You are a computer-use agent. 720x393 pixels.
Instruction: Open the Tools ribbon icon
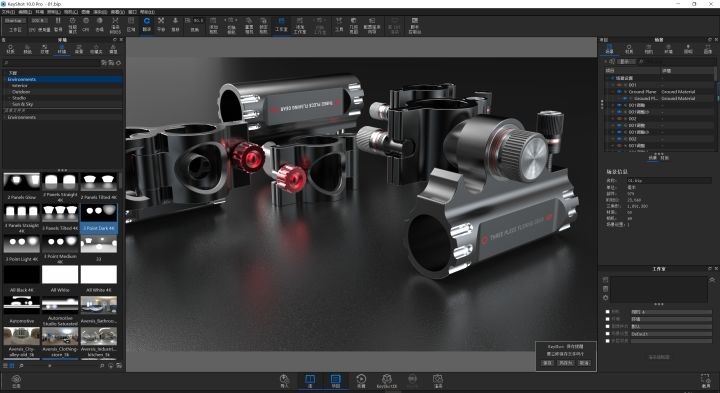[339, 24]
